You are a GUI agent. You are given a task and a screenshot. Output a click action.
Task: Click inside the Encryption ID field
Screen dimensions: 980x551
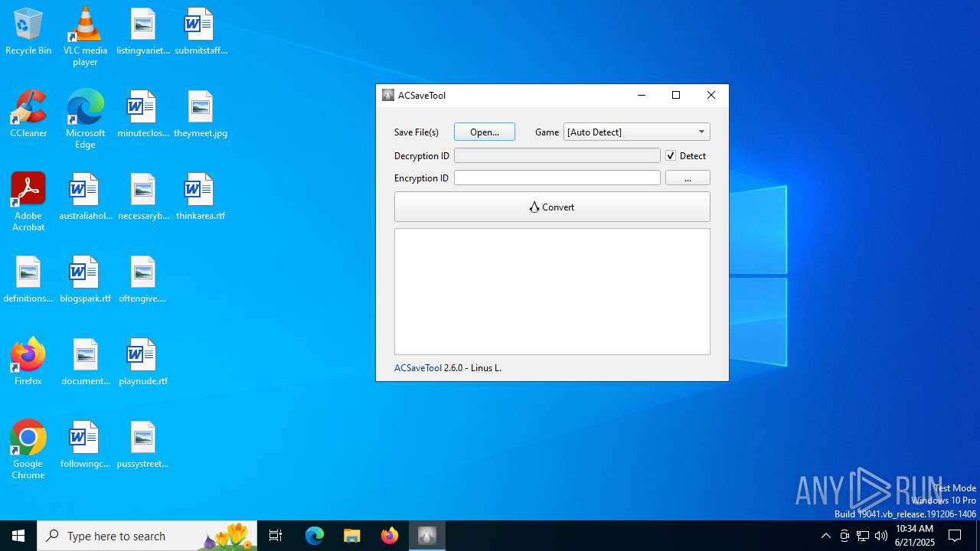557,178
